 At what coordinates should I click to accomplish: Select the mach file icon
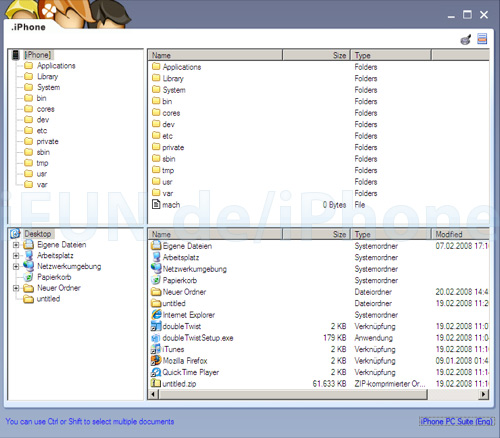156,204
